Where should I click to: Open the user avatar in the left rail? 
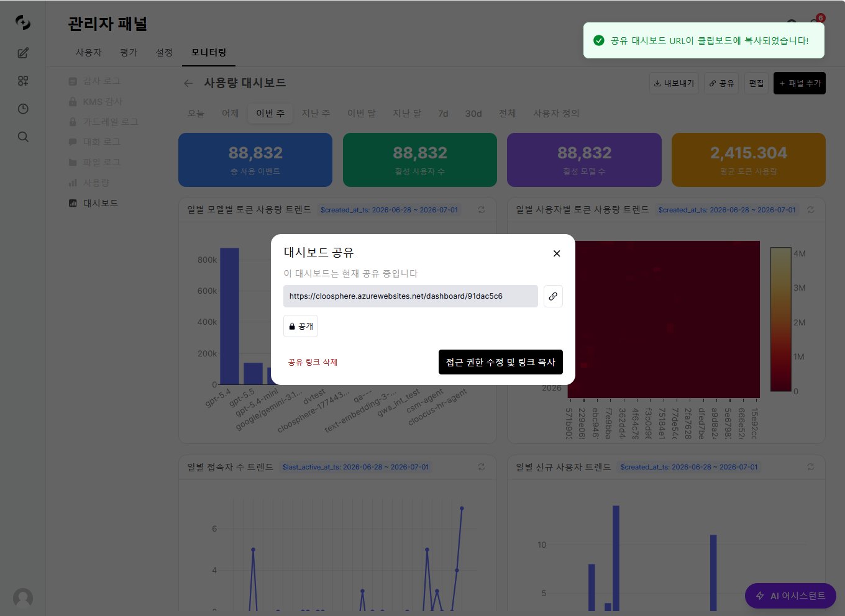point(23,598)
